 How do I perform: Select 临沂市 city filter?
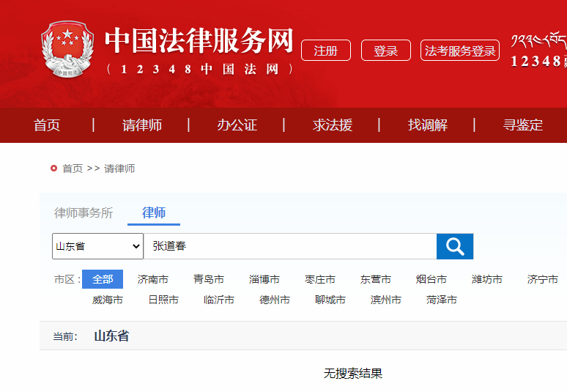(x=219, y=300)
